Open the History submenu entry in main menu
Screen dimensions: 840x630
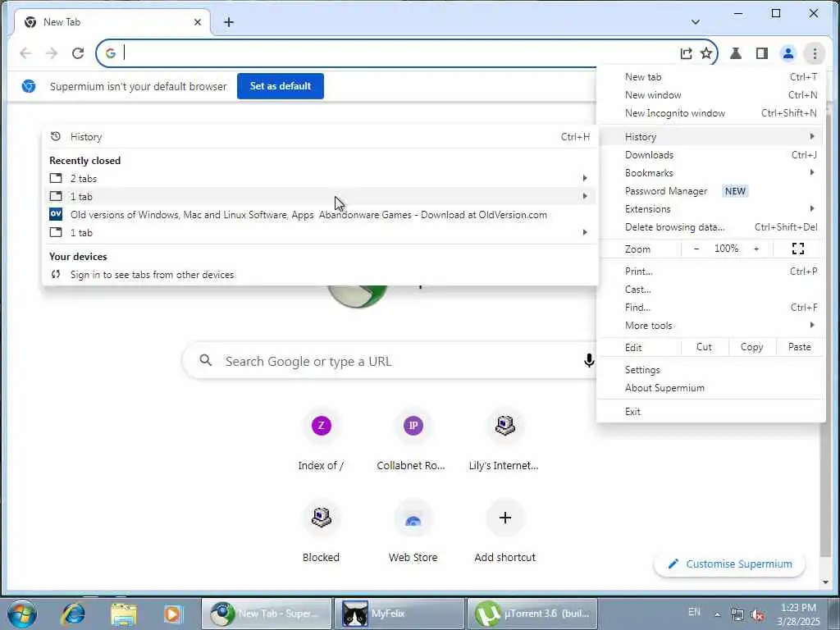711,137
